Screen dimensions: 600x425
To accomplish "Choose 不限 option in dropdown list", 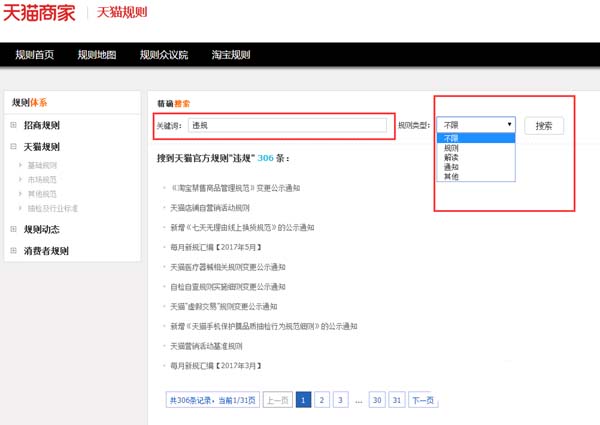I will coord(476,138).
